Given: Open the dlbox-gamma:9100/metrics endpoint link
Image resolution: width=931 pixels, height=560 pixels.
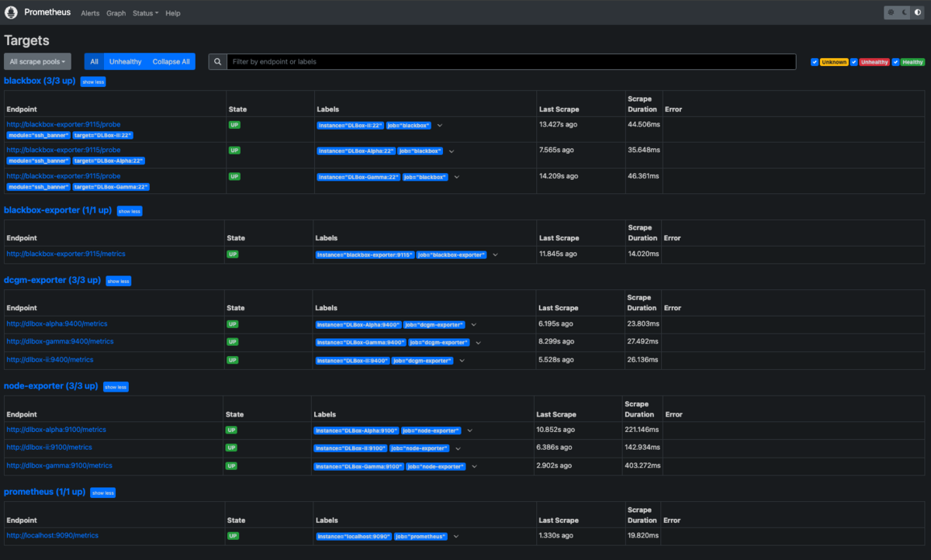Looking at the screenshot, I should [60, 465].
